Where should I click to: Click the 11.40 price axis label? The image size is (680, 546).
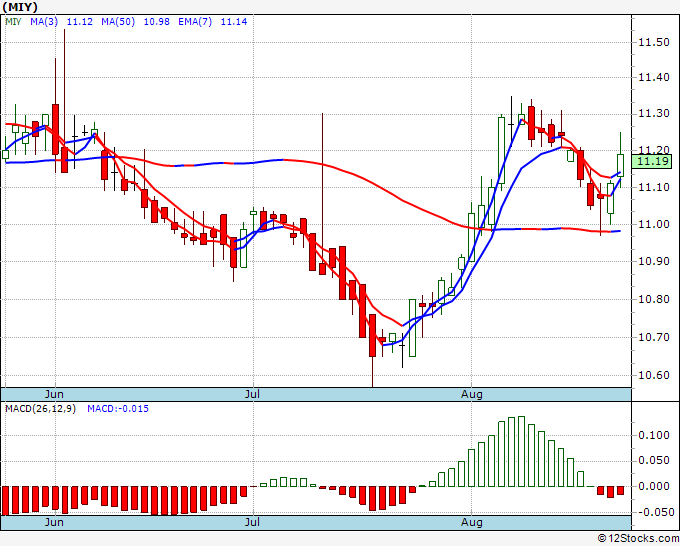pyautogui.click(x=654, y=78)
